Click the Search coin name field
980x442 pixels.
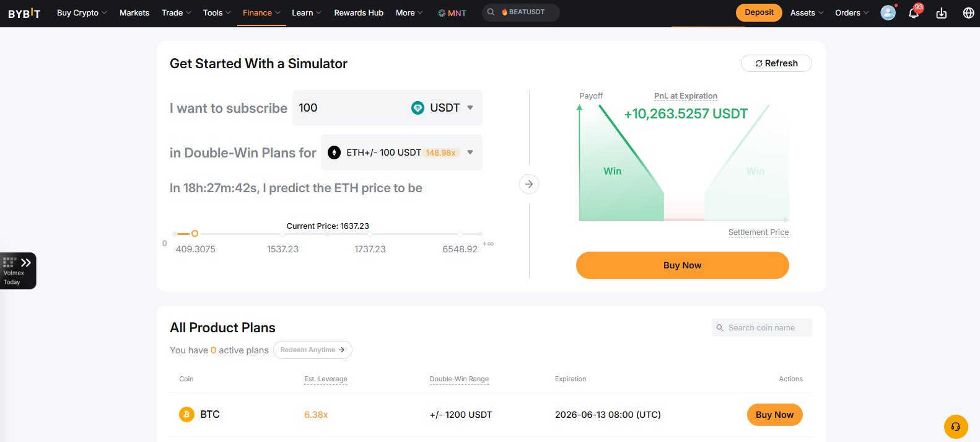[762, 328]
